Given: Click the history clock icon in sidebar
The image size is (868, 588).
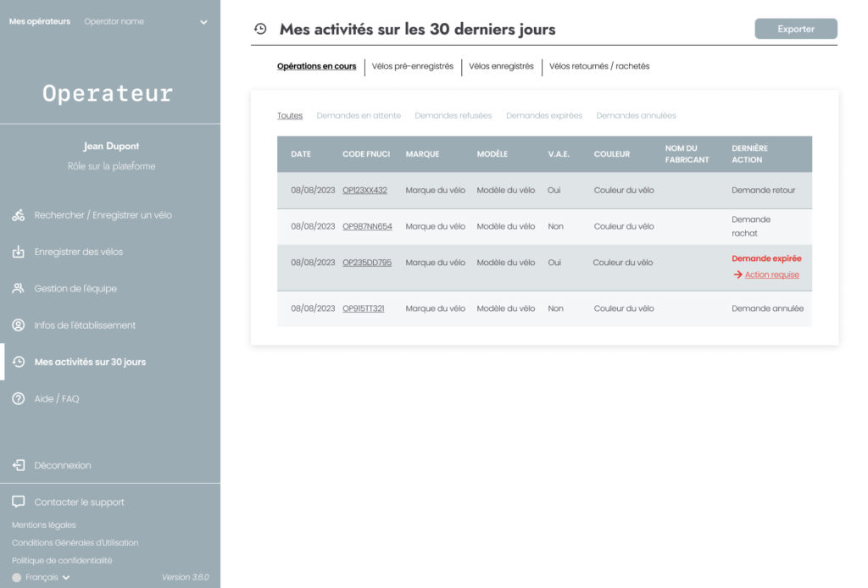Looking at the screenshot, I should (19, 362).
